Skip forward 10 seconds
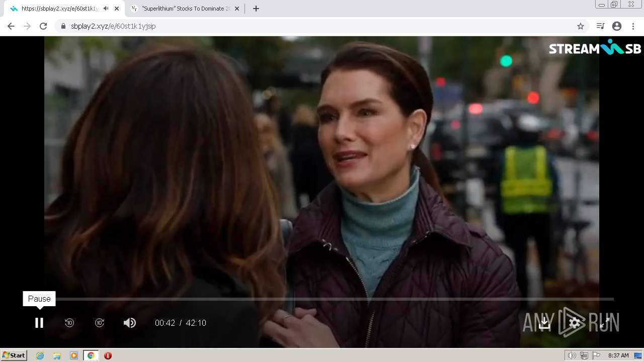Image resolution: width=644 pixels, height=362 pixels. tap(100, 323)
